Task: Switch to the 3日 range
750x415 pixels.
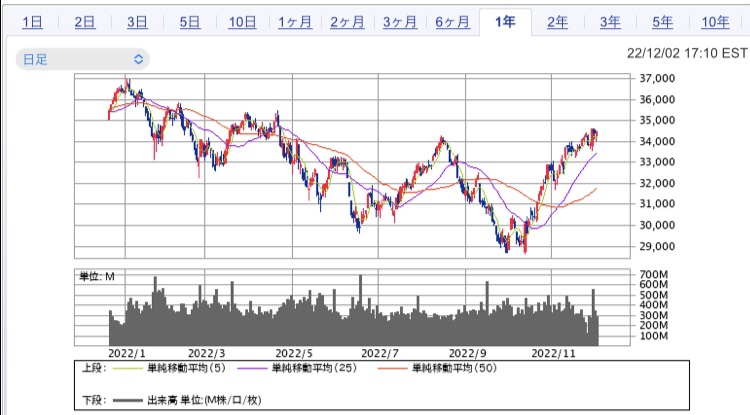Action: tap(137, 22)
